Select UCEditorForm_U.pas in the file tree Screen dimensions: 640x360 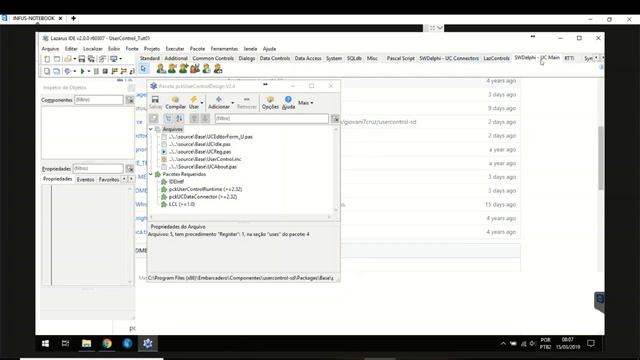[x=211, y=137]
